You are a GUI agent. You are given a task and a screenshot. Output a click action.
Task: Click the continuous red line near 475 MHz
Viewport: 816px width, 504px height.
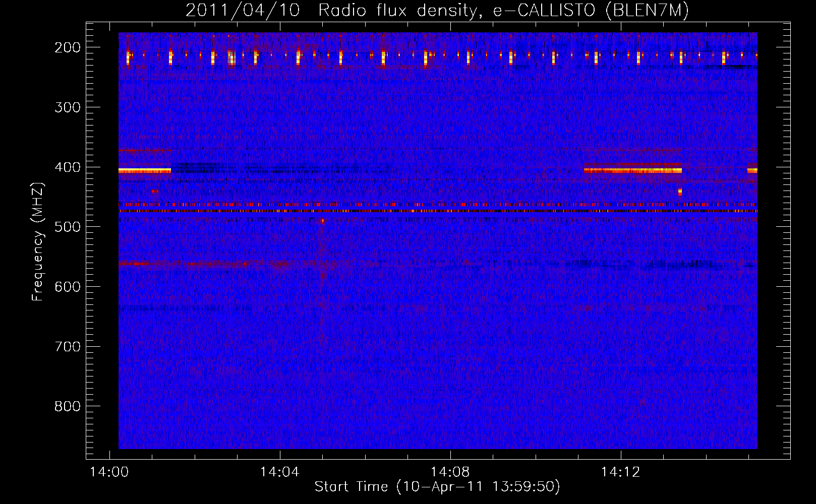click(438, 211)
